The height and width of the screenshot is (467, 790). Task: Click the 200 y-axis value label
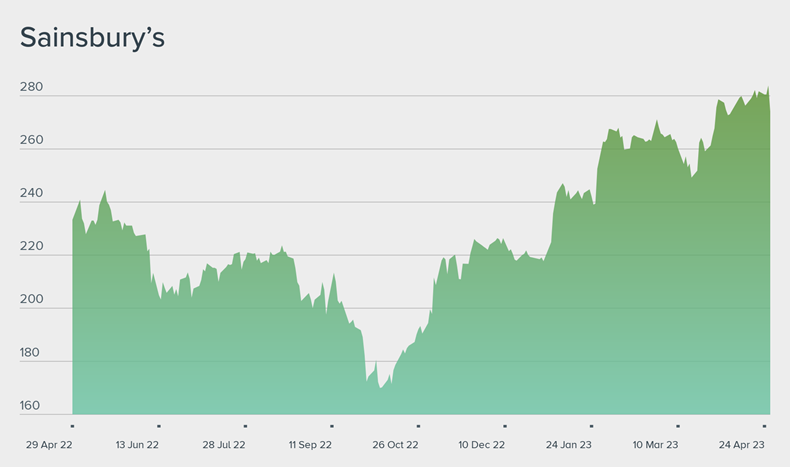click(31, 300)
